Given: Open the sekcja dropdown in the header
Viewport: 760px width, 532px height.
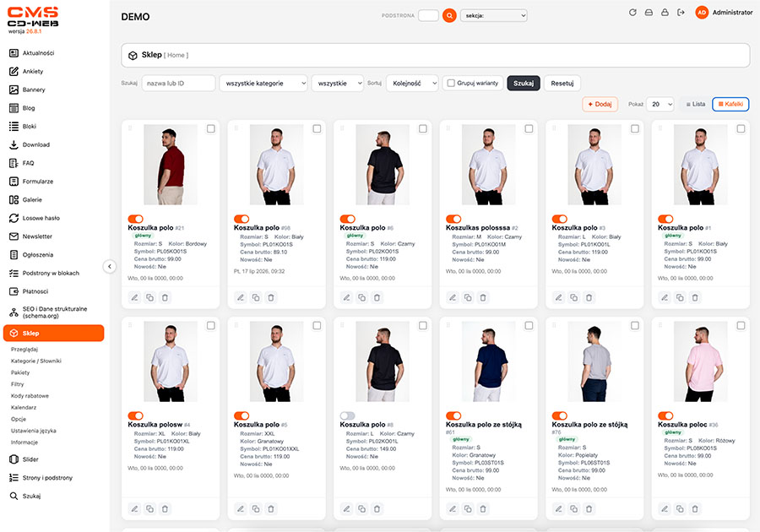Looking at the screenshot, I should pyautogui.click(x=494, y=15).
